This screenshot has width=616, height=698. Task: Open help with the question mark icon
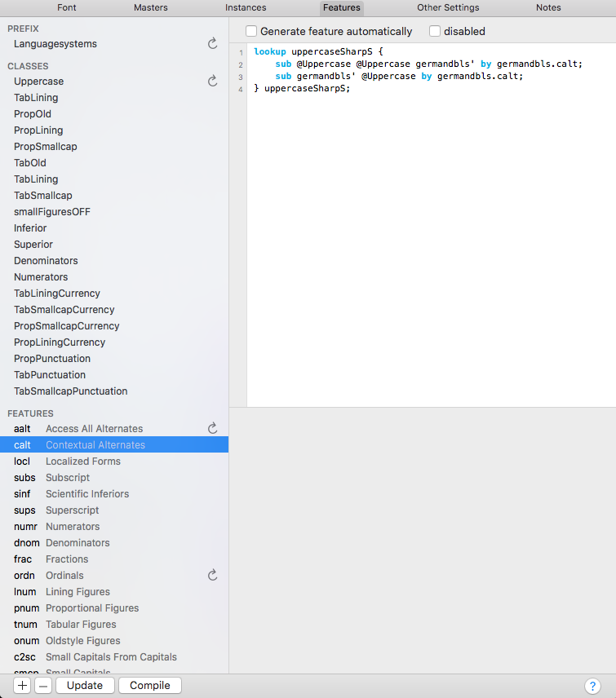[592, 686]
